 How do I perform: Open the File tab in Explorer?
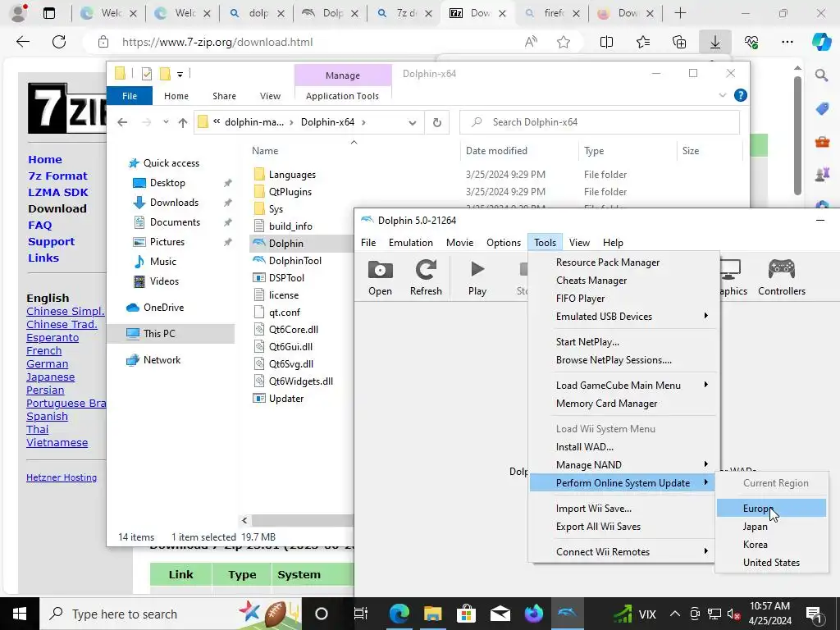[x=130, y=96]
